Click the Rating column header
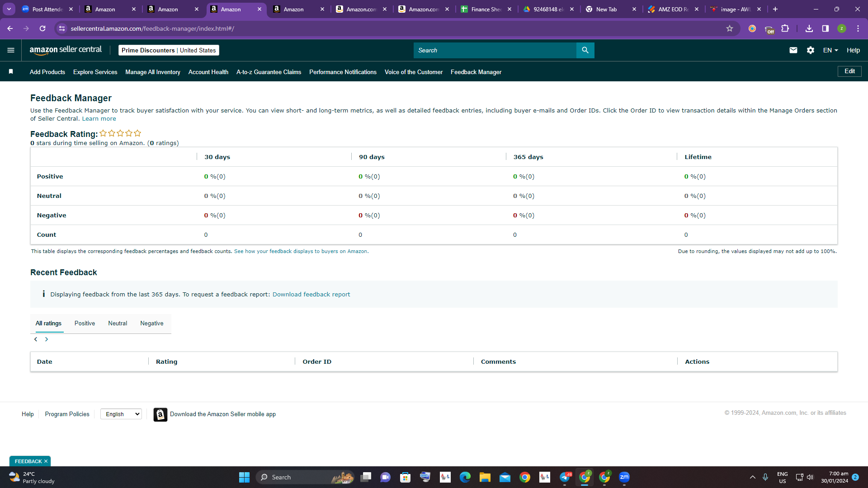Screen dimensions: 868x488 point(166,361)
